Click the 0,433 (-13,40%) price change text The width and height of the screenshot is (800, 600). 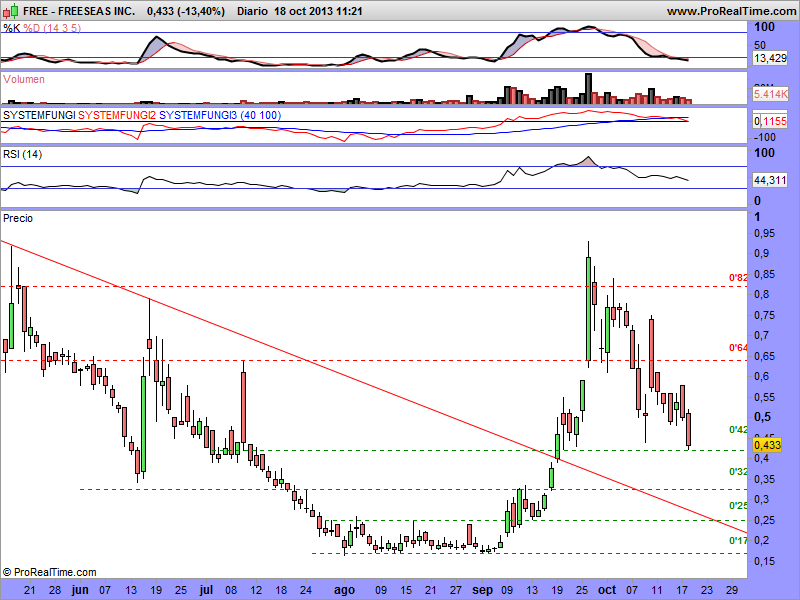186,11
